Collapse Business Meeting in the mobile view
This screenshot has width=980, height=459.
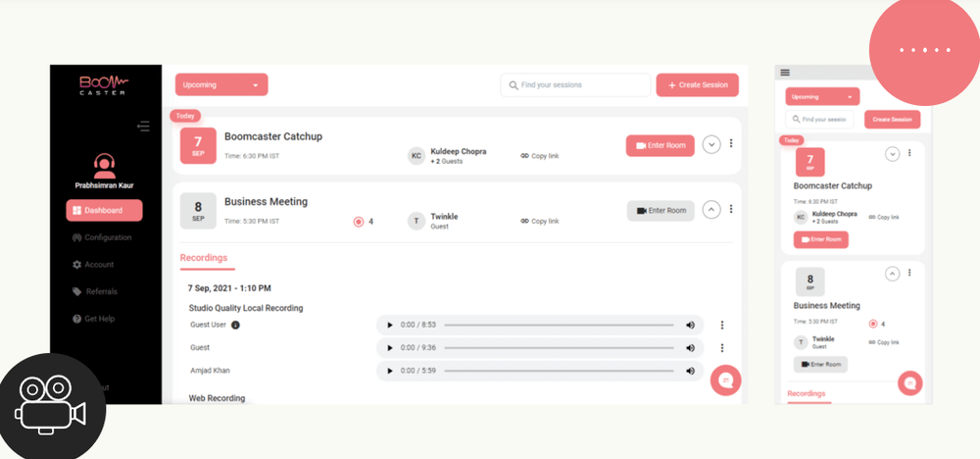tap(893, 274)
